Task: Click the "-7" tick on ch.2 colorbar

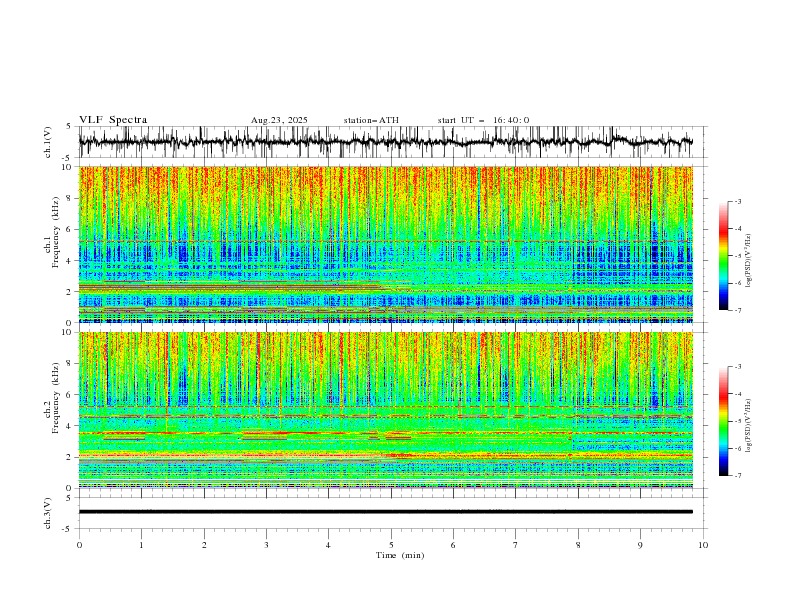Action: click(738, 476)
